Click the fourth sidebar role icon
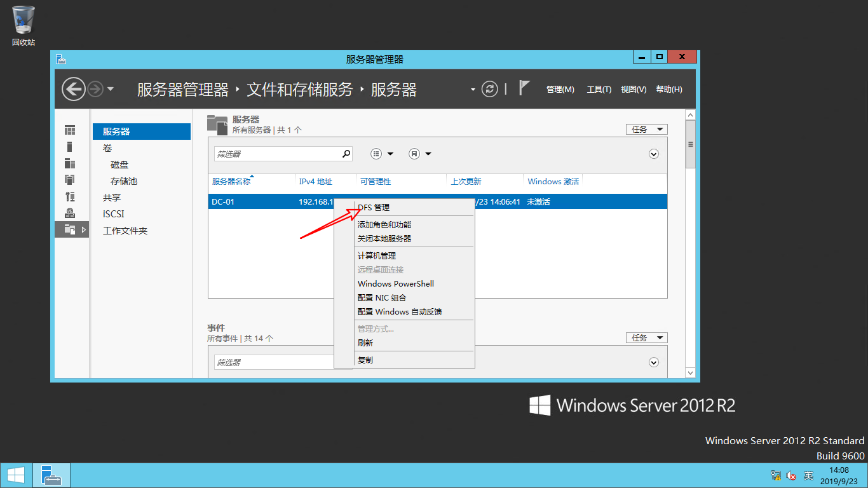The image size is (868, 488). pyautogui.click(x=70, y=180)
